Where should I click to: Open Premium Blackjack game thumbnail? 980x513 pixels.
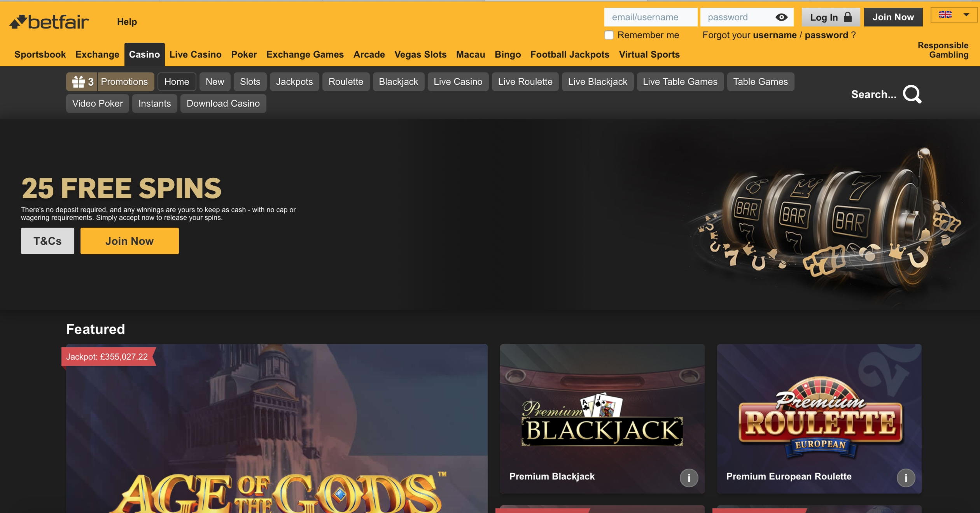[x=602, y=419]
